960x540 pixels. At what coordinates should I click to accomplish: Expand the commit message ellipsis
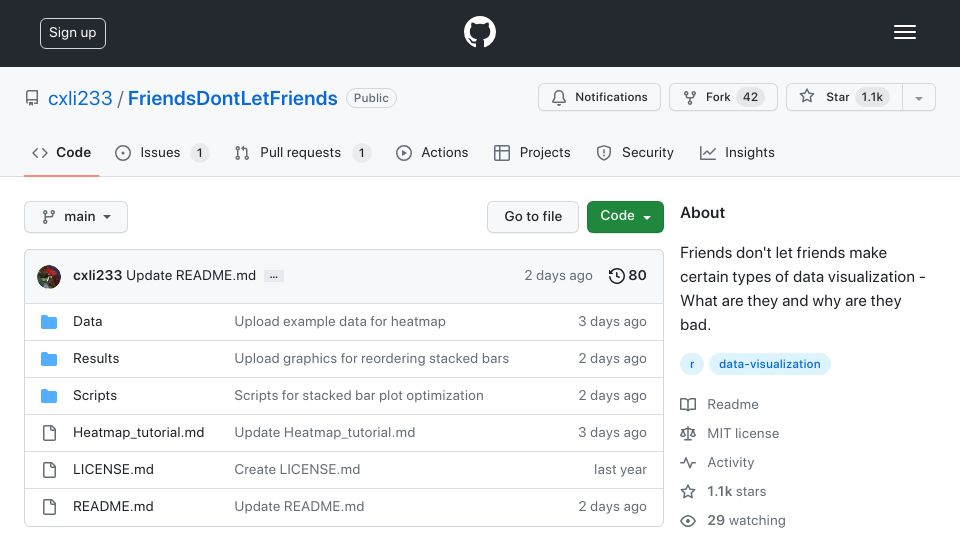[274, 277]
